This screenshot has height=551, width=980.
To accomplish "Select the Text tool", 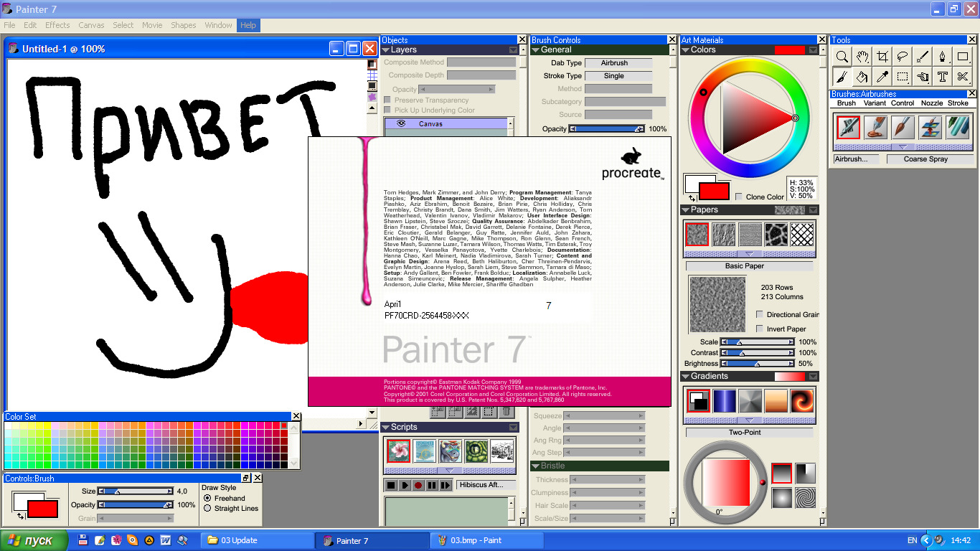I will click(x=943, y=77).
